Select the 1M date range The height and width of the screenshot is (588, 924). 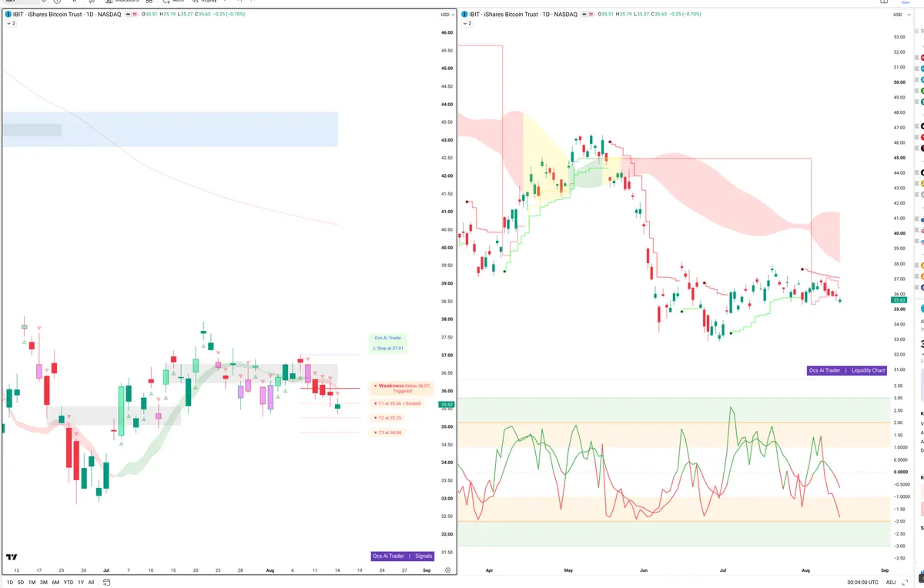click(x=32, y=583)
